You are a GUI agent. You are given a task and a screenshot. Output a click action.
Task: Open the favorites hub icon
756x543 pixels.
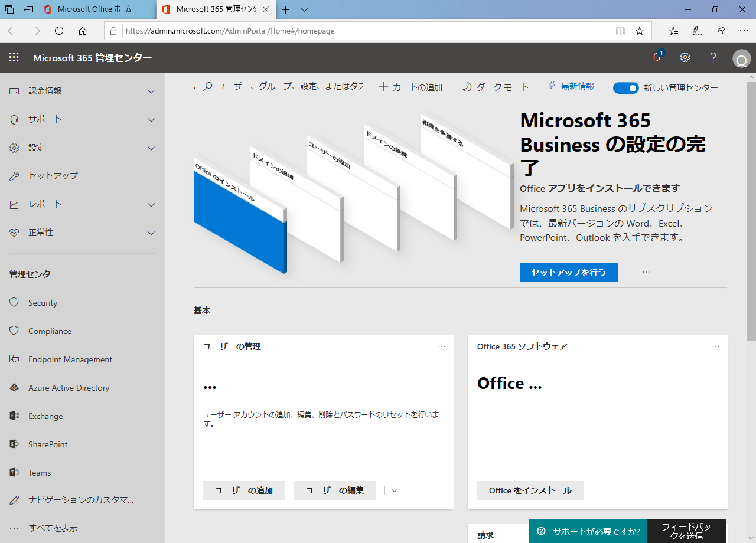(x=673, y=31)
